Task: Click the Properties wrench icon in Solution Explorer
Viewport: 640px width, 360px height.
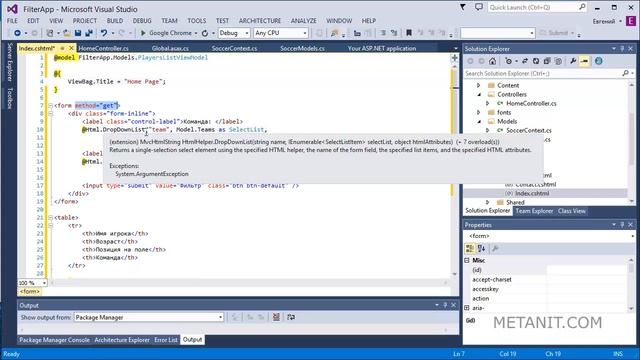Action: [x=573, y=61]
